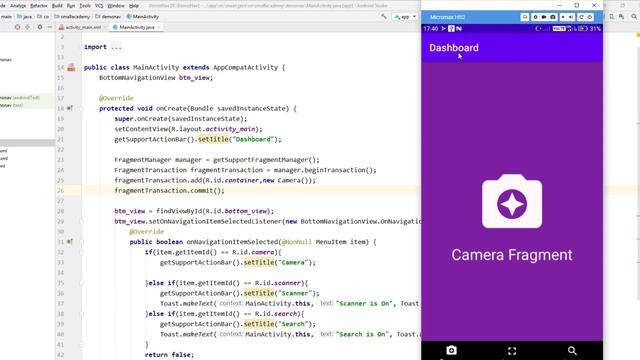Viewport: 640px width, 360px height.
Task: Click the override gutter icon on line 31
Action: [70, 242]
